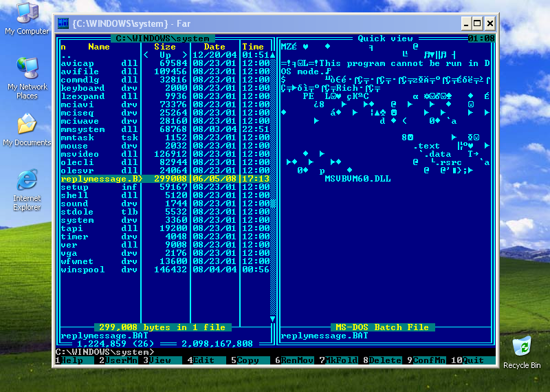This screenshot has height=392, width=550.
Task: Close the Far window
Action: click(x=490, y=24)
